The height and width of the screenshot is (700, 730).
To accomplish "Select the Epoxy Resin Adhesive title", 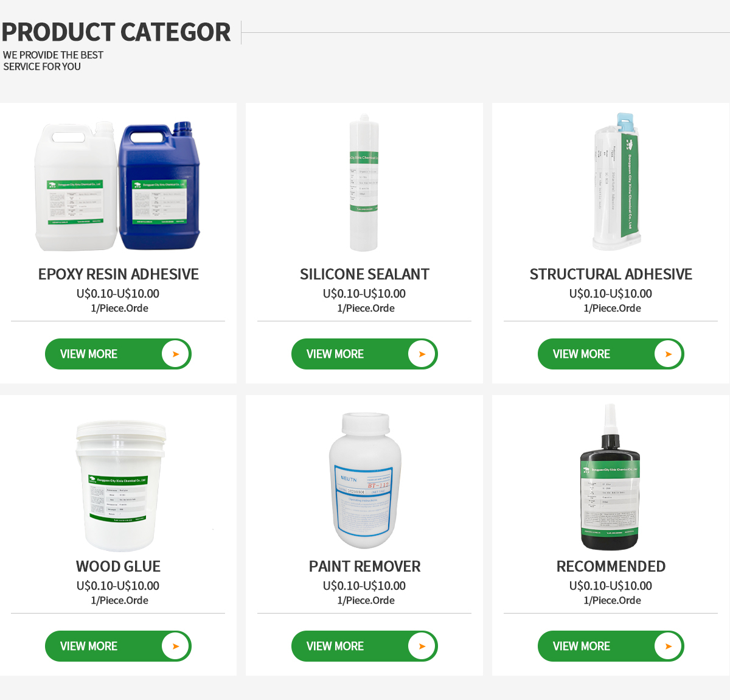I will pyautogui.click(x=119, y=275).
